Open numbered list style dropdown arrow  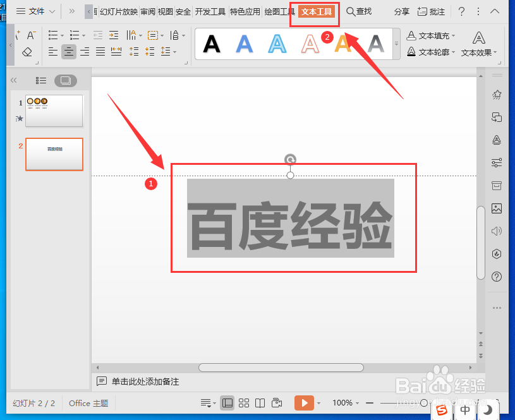click(84, 35)
